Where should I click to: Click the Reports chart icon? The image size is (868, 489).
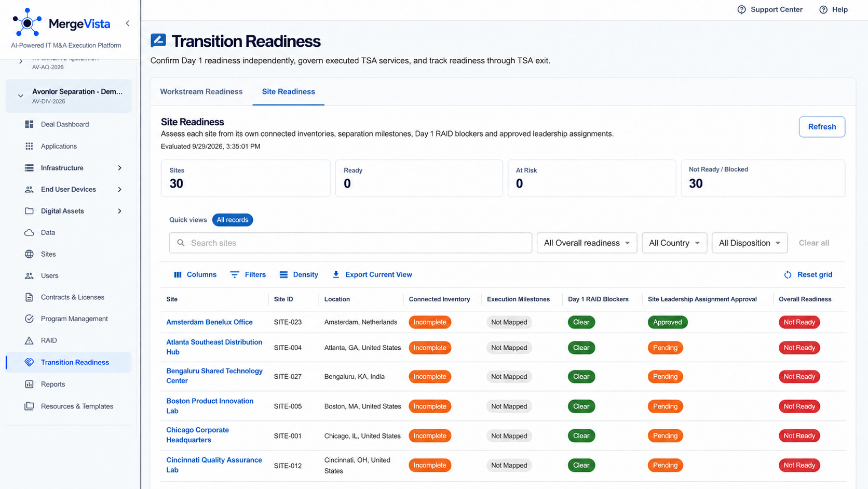click(x=29, y=384)
